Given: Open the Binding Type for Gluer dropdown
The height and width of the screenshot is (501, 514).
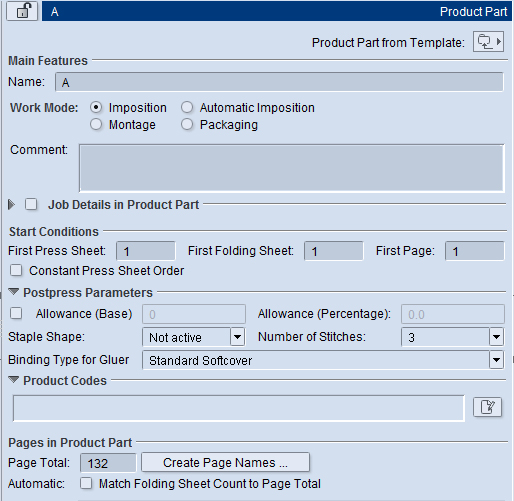Looking at the screenshot, I should point(496,360).
